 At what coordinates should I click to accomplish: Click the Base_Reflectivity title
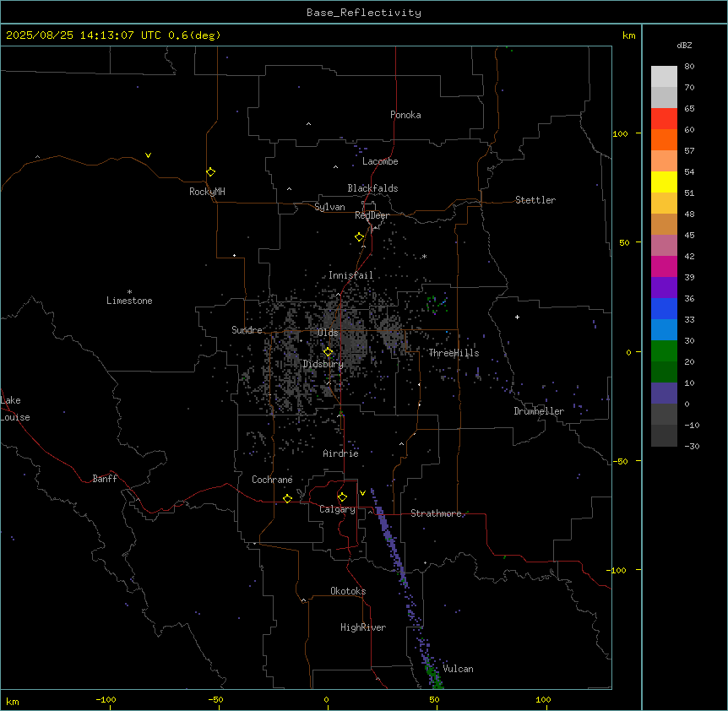[x=364, y=13]
